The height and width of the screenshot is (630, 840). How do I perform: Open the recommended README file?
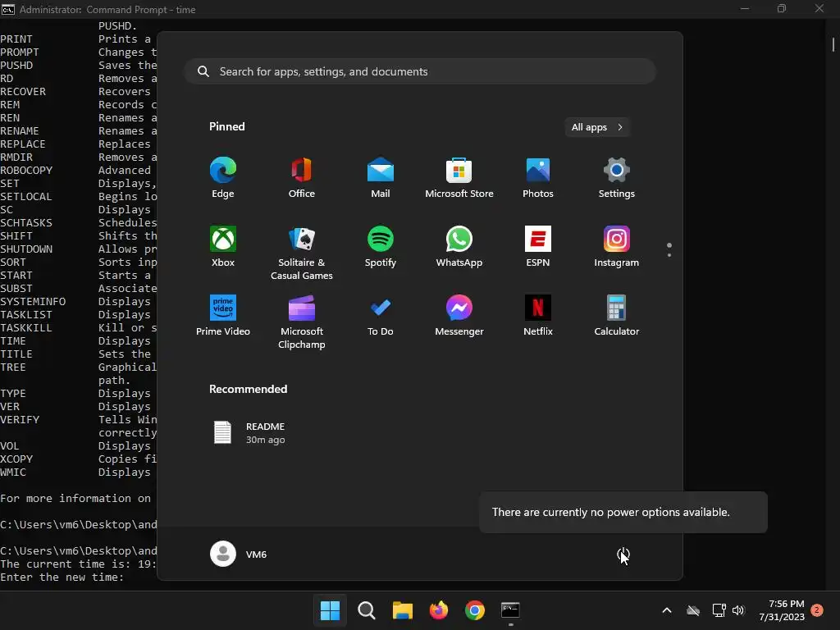[x=249, y=433]
